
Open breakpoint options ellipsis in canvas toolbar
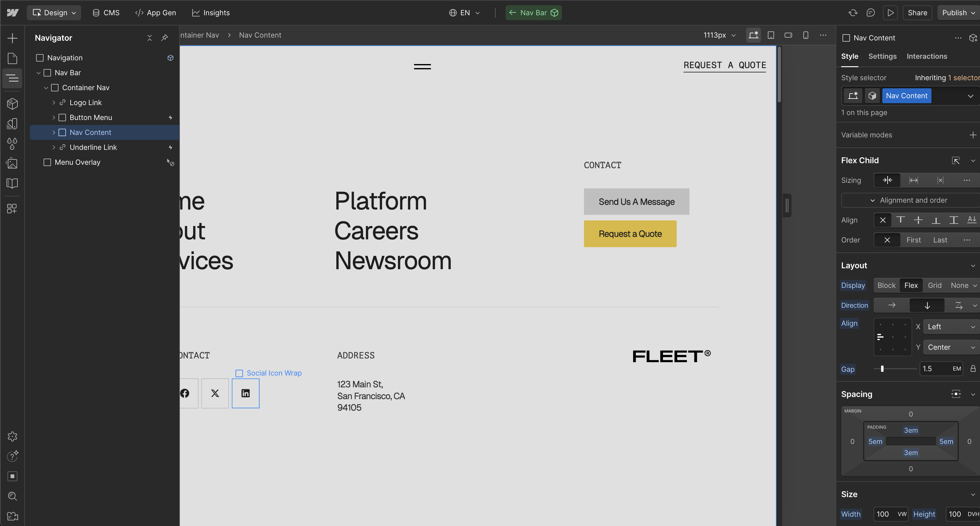click(x=823, y=35)
